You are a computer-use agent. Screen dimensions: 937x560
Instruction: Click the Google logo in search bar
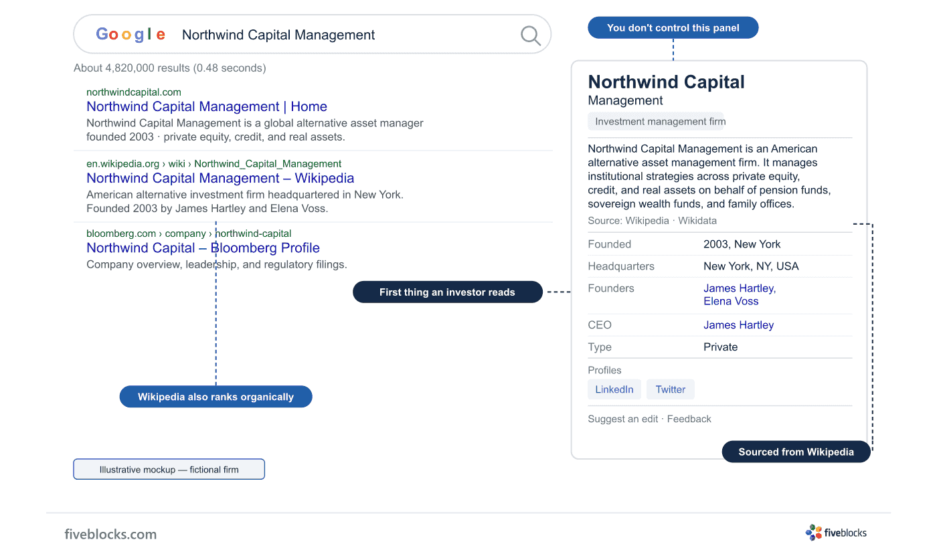coord(131,34)
